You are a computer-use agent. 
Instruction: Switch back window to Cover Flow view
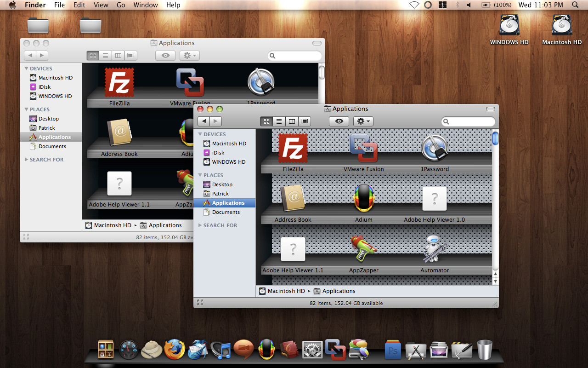[131, 56]
